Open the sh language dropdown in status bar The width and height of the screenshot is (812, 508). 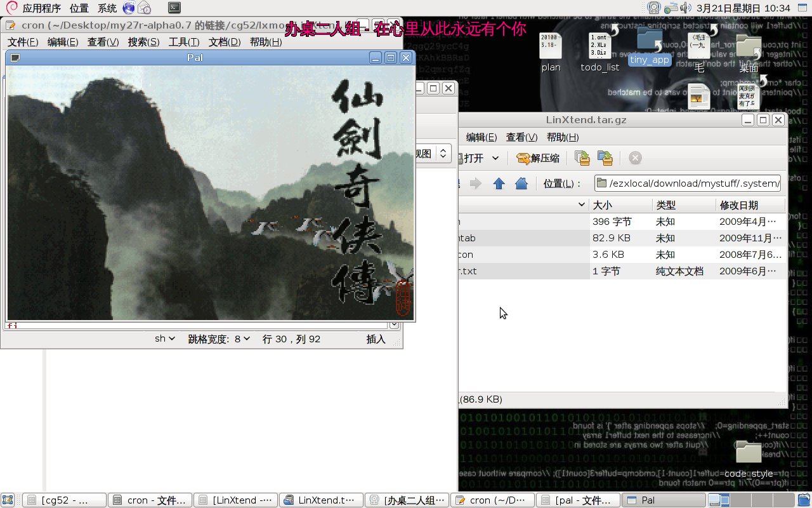165,339
